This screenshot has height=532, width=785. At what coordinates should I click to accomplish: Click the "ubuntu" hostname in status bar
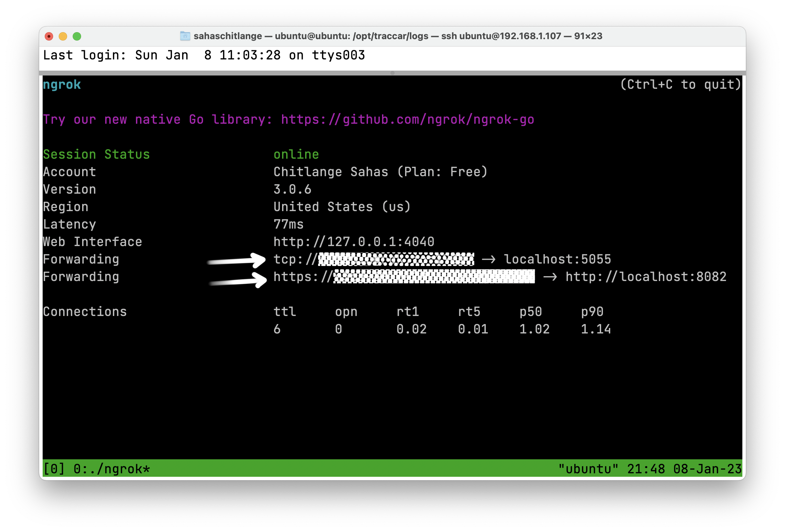588,469
